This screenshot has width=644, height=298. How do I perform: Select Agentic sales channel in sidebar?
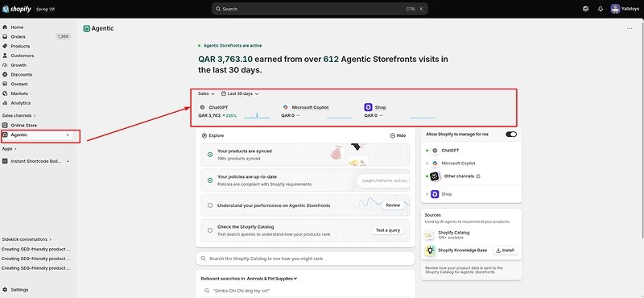(37, 135)
